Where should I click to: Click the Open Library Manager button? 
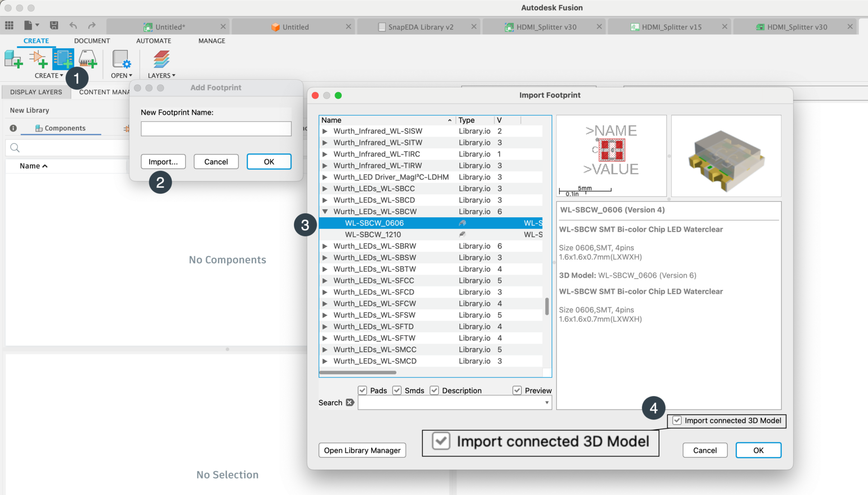[362, 450]
